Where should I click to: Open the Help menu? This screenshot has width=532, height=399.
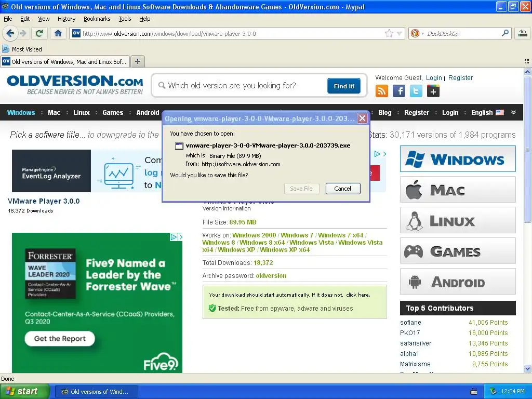tap(144, 19)
